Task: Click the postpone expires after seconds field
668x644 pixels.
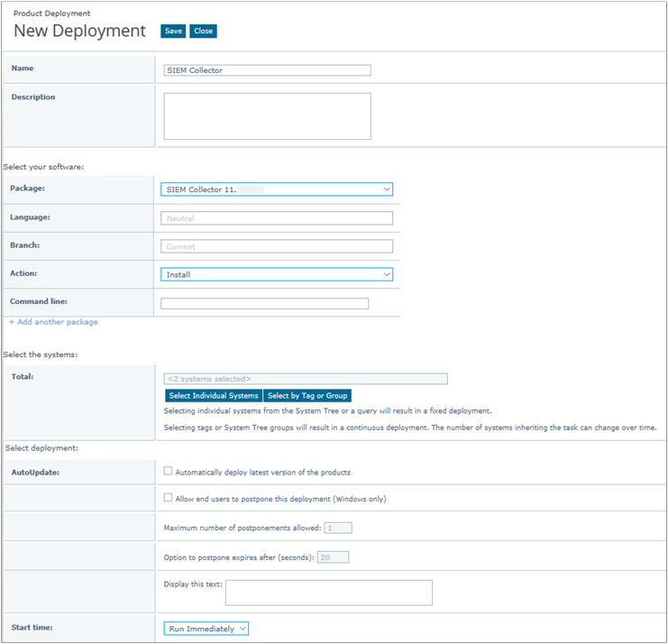Action: (x=333, y=557)
